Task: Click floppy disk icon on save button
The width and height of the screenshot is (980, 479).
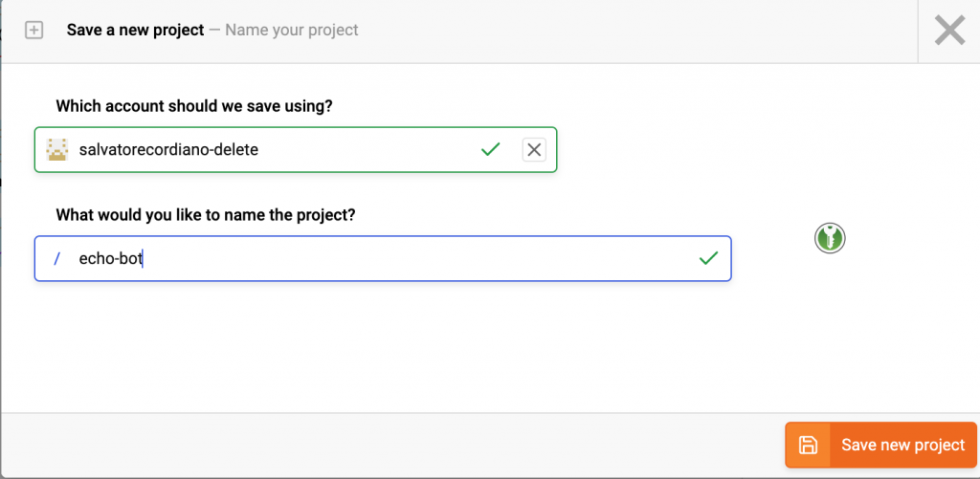Action: click(808, 445)
